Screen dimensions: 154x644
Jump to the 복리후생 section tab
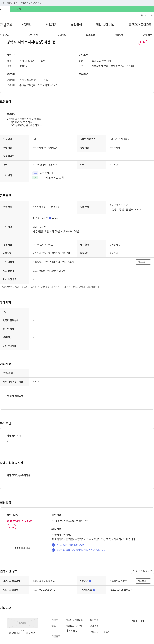click(x=90, y=35)
